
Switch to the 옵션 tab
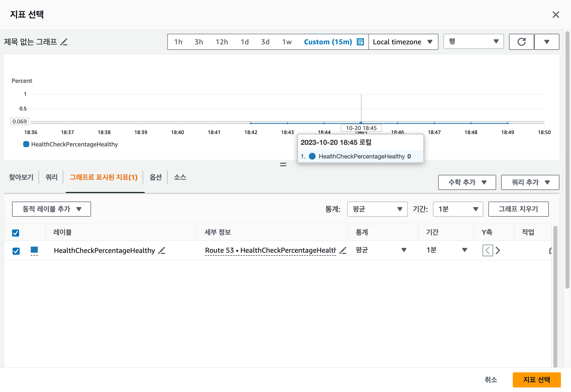[x=155, y=177]
